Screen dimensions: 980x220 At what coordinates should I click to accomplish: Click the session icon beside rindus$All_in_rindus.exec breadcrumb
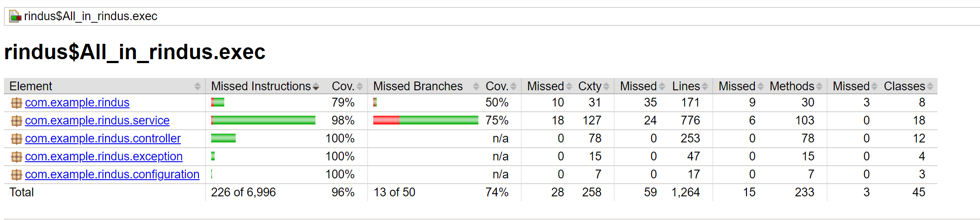click(15, 17)
